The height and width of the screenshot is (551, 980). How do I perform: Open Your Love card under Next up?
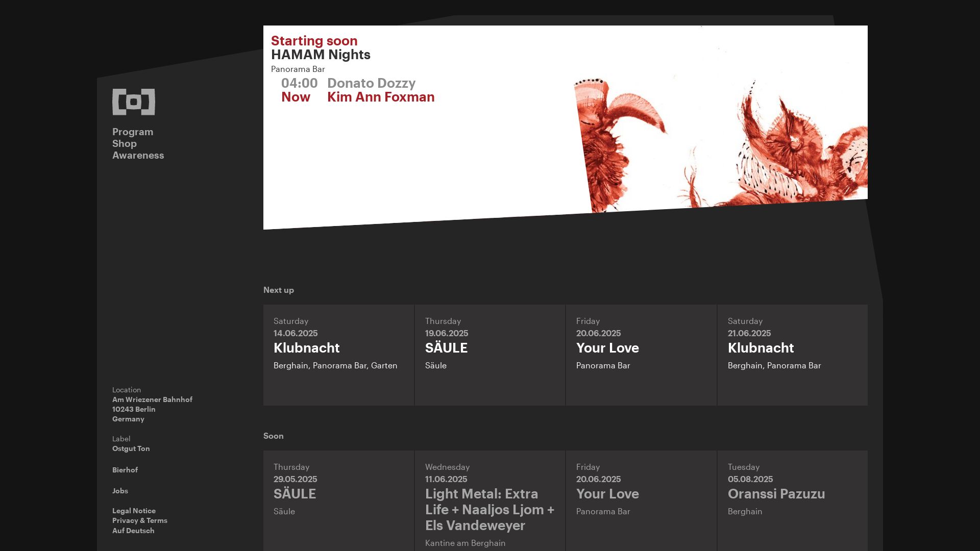(x=641, y=355)
